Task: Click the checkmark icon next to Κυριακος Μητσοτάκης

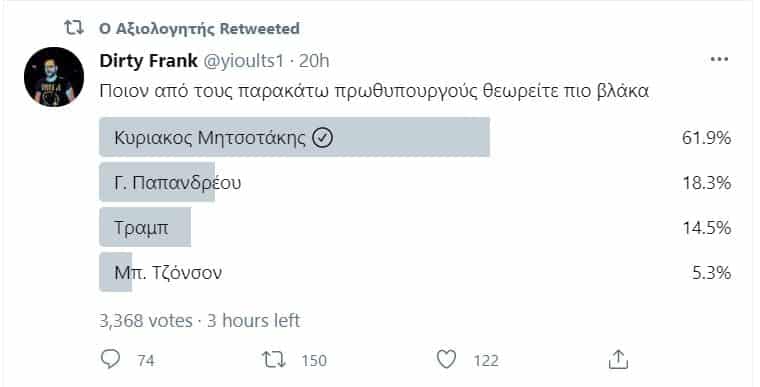Action: 322,138
